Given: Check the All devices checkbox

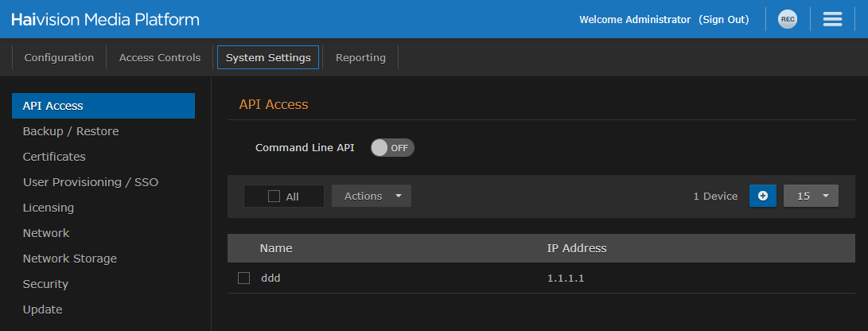Looking at the screenshot, I should 274,197.
